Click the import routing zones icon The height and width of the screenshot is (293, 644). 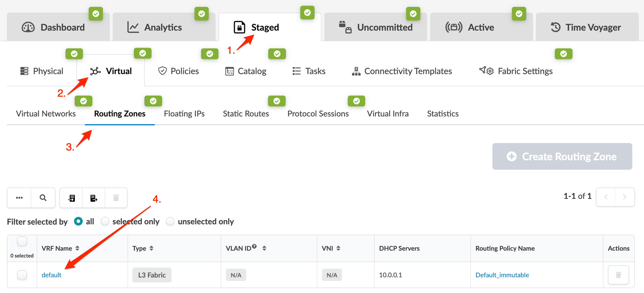click(x=71, y=198)
